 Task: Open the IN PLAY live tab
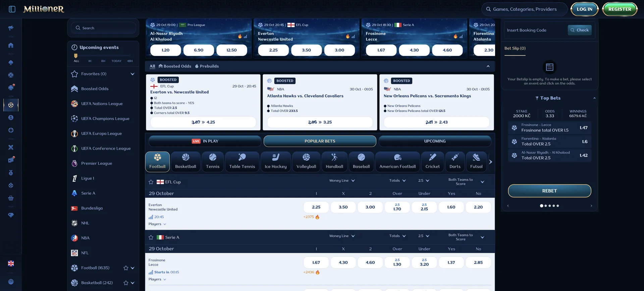(x=205, y=141)
